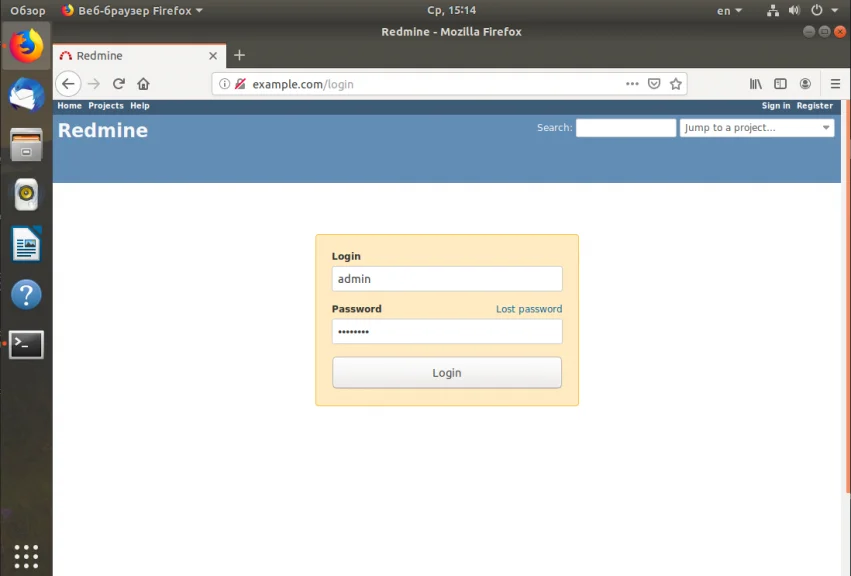Open the Firefox account icon
The width and height of the screenshot is (851, 576).
click(x=805, y=84)
